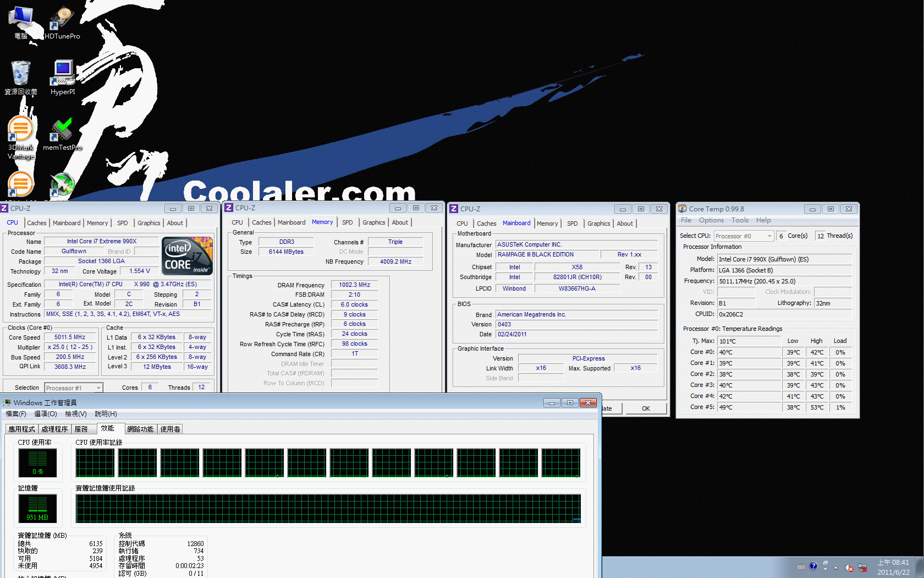Open the About tab in the leftmost CPU-Z window

175,223
